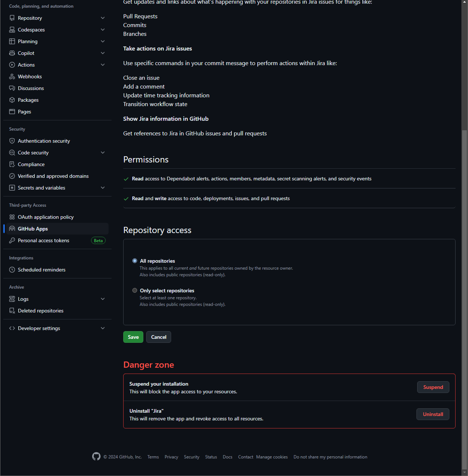Suspend the Jira app installation
468x476 pixels.
tap(433, 387)
